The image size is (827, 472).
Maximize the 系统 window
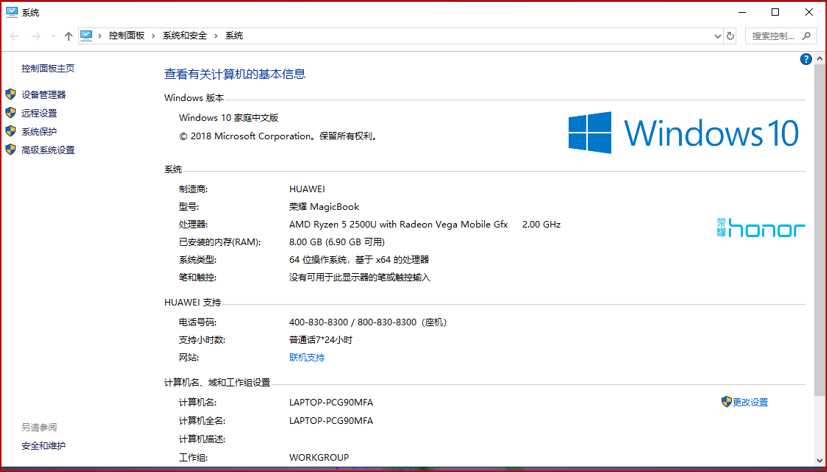pos(775,12)
